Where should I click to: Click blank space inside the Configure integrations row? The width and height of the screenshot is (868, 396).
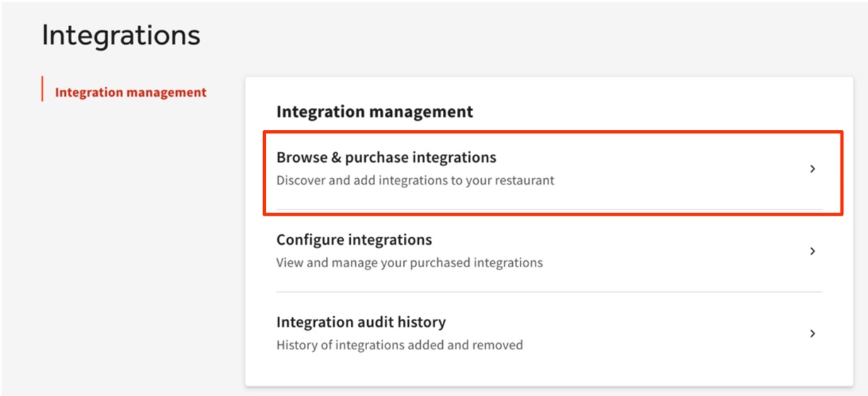[672, 251]
